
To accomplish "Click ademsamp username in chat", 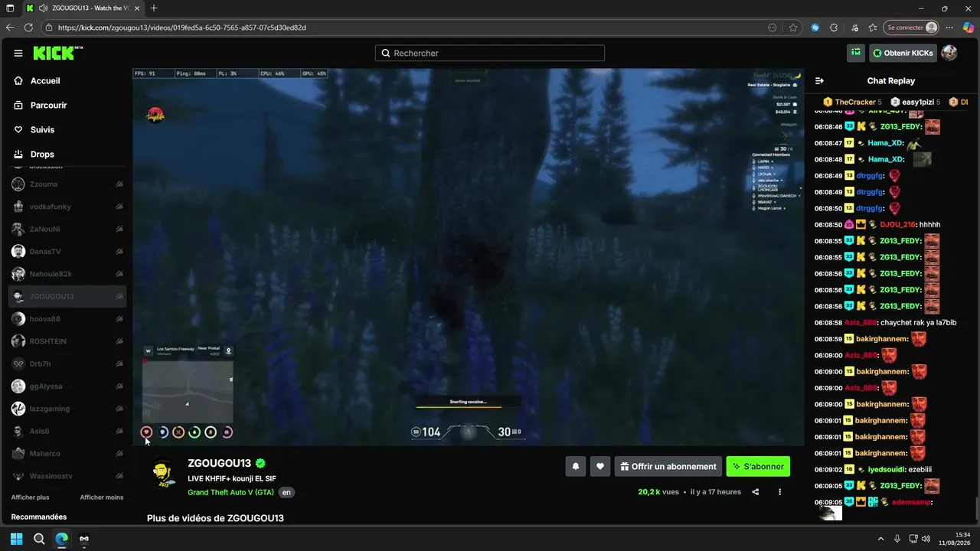I will coord(911,503).
